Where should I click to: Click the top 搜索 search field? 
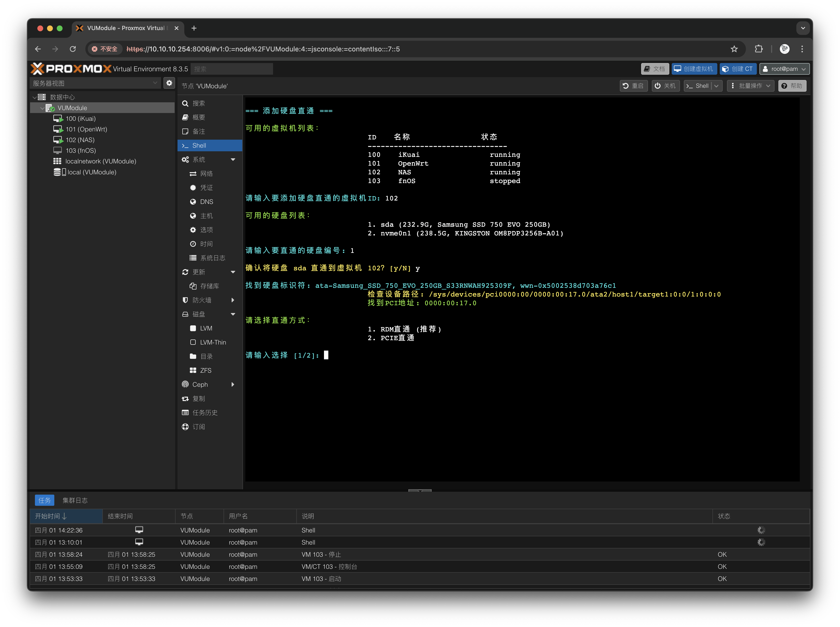point(232,69)
